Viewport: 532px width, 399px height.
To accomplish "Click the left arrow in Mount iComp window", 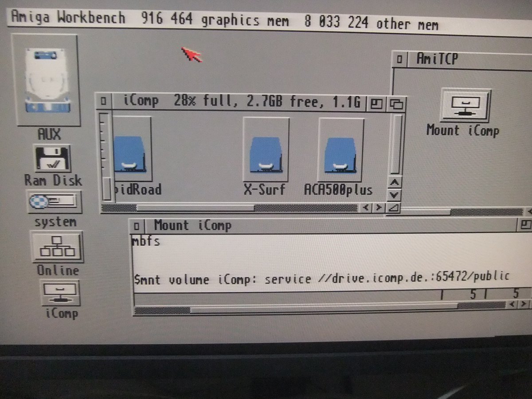I will click(x=513, y=304).
